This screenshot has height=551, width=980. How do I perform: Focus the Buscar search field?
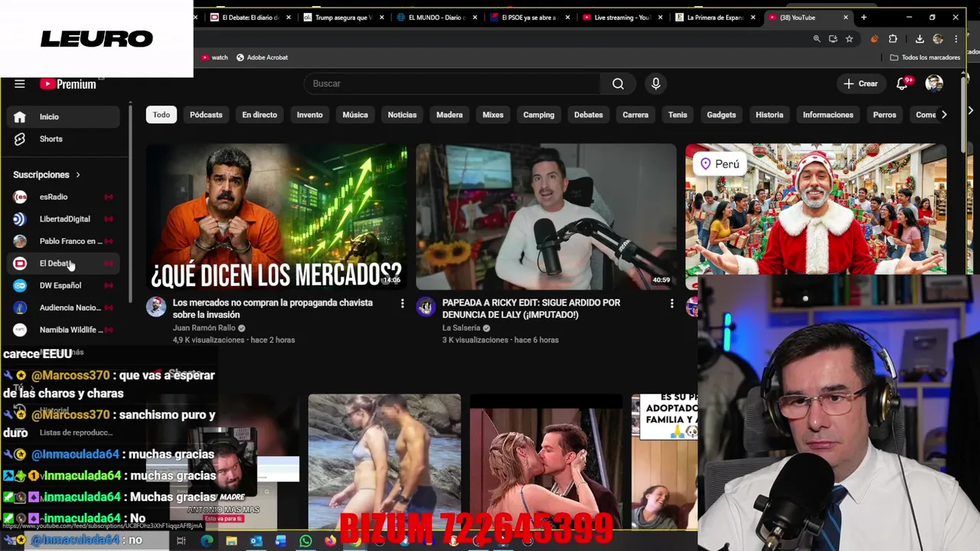coord(452,83)
